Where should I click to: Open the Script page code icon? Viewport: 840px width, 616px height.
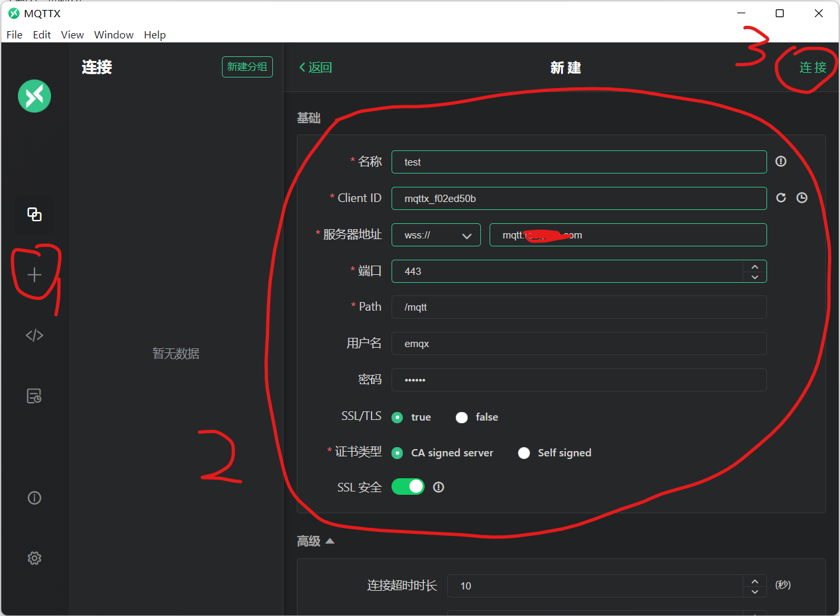tap(34, 335)
